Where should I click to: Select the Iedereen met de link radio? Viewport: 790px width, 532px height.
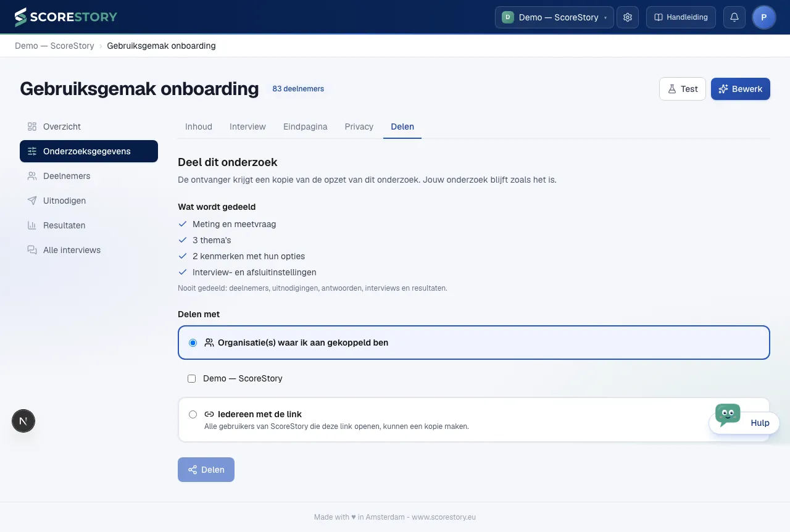(x=193, y=414)
